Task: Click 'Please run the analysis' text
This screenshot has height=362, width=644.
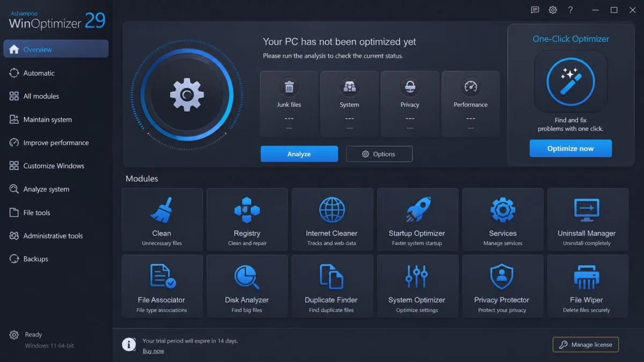Action: tap(333, 56)
